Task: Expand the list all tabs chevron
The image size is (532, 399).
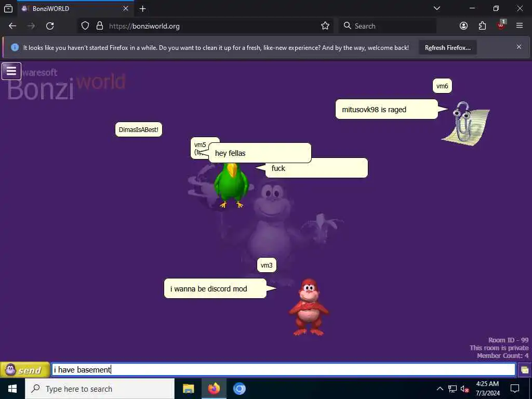Action: 437,8
